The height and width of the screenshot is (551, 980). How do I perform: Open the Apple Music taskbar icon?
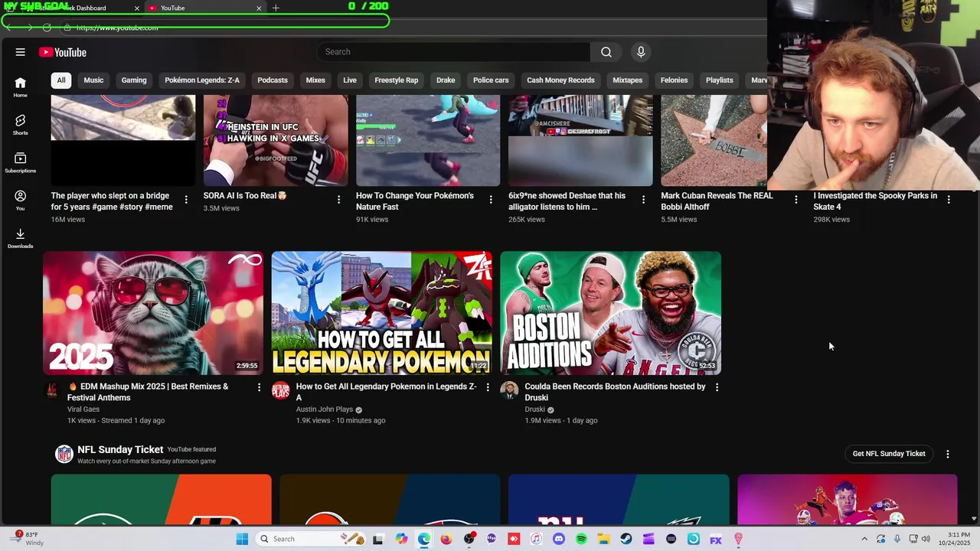536,539
